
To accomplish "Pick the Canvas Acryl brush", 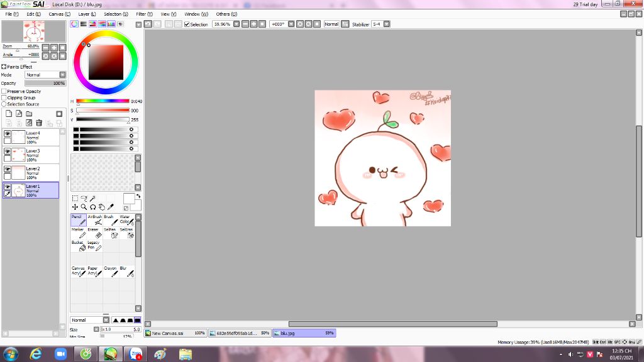I will pos(79,271).
